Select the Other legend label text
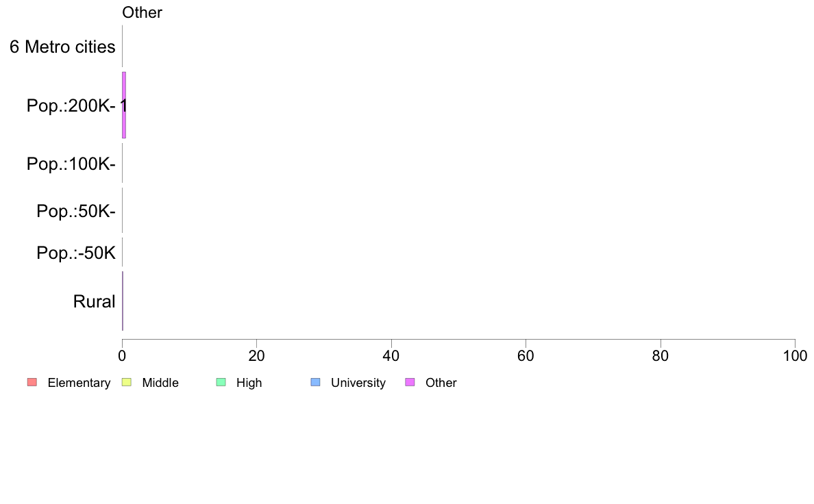 [x=441, y=383]
